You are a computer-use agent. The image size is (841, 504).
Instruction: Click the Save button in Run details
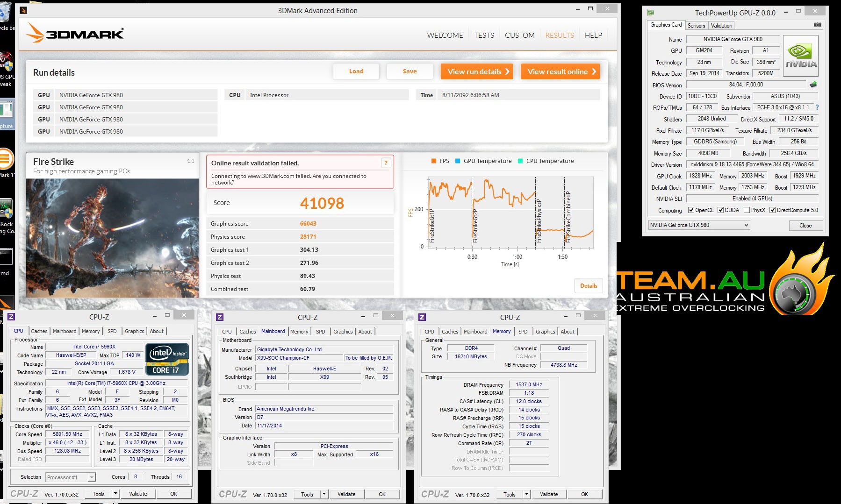click(x=410, y=71)
